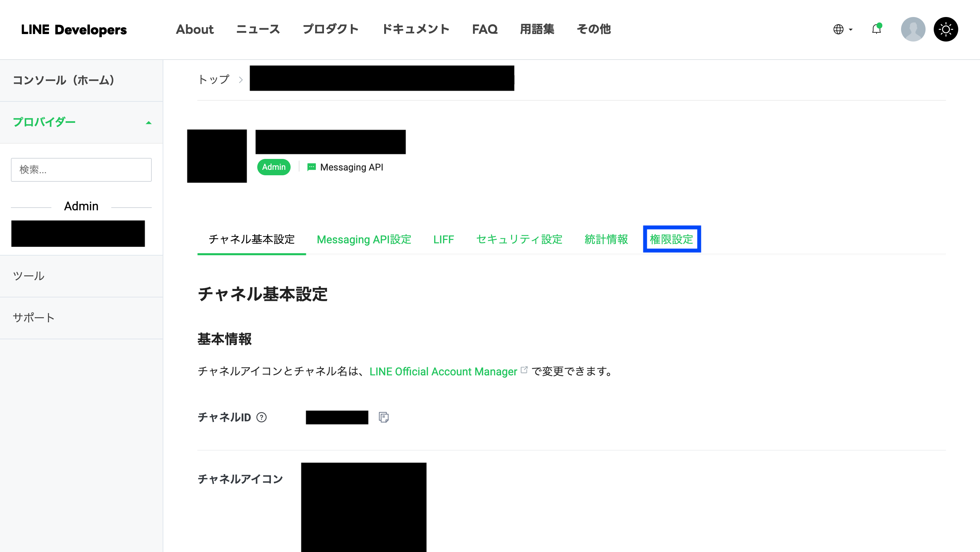Viewport: 980px width, 552px height.
Task: Click the 検索 search input field
Action: [81, 170]
